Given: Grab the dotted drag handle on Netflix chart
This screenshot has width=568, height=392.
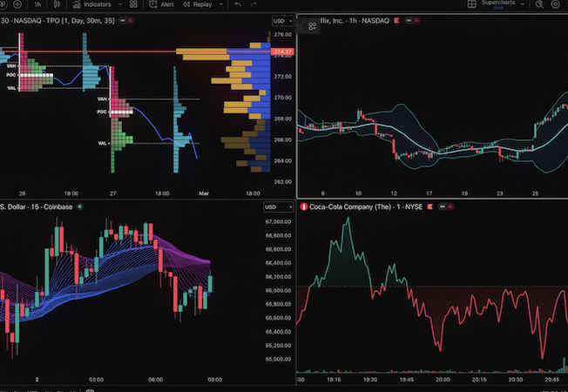Looking at the screenshot, I should [x=300, y=26].
